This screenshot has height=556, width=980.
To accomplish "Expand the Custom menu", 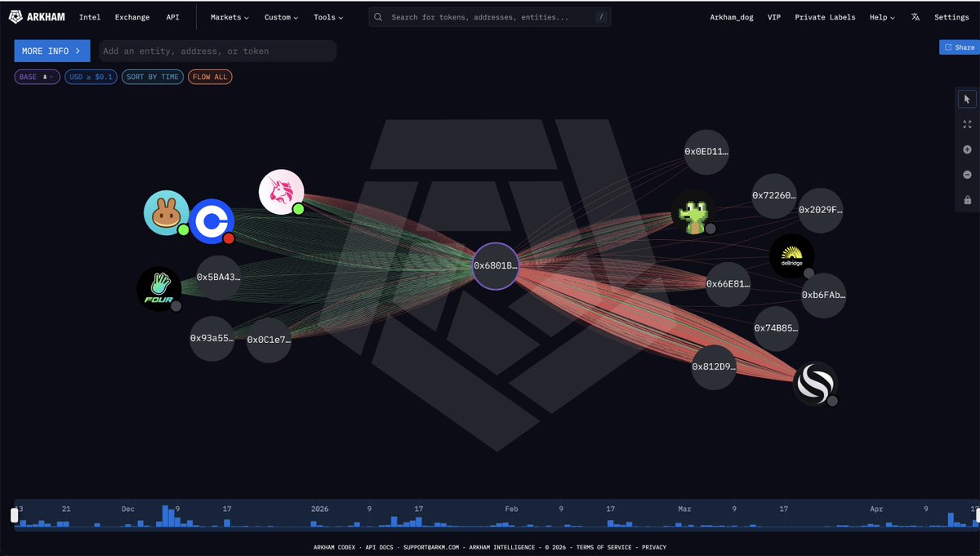I will 281,17.
